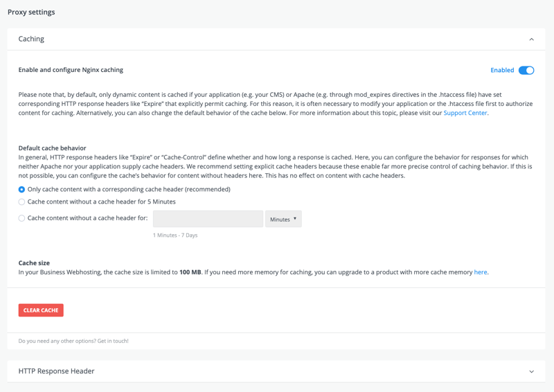Select Only cache content with corresponding header
Image resolution: width=554 pixels, height=392 pixels.
pyautogui.click(x=21, y=190)
